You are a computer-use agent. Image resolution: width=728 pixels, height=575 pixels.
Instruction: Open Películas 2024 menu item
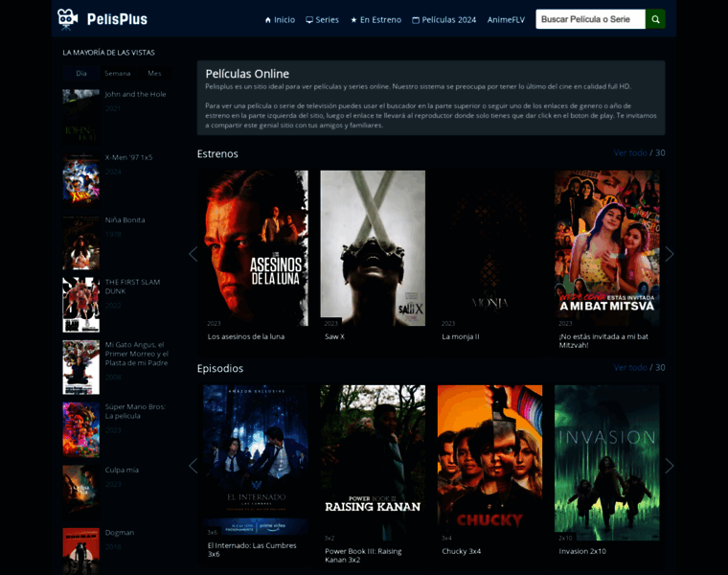(444, 19)
